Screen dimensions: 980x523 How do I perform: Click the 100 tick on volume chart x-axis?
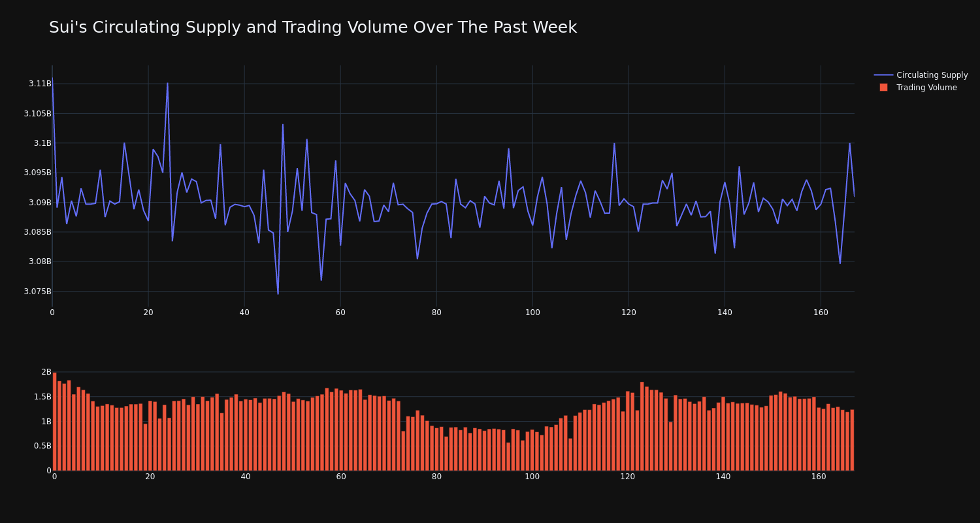pyautogui.click(x=532, y=477)
